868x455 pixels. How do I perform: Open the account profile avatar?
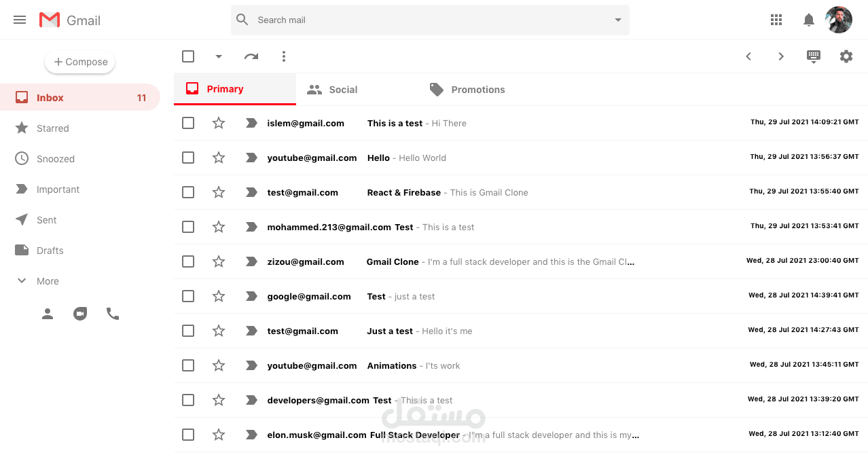point(839,20)
